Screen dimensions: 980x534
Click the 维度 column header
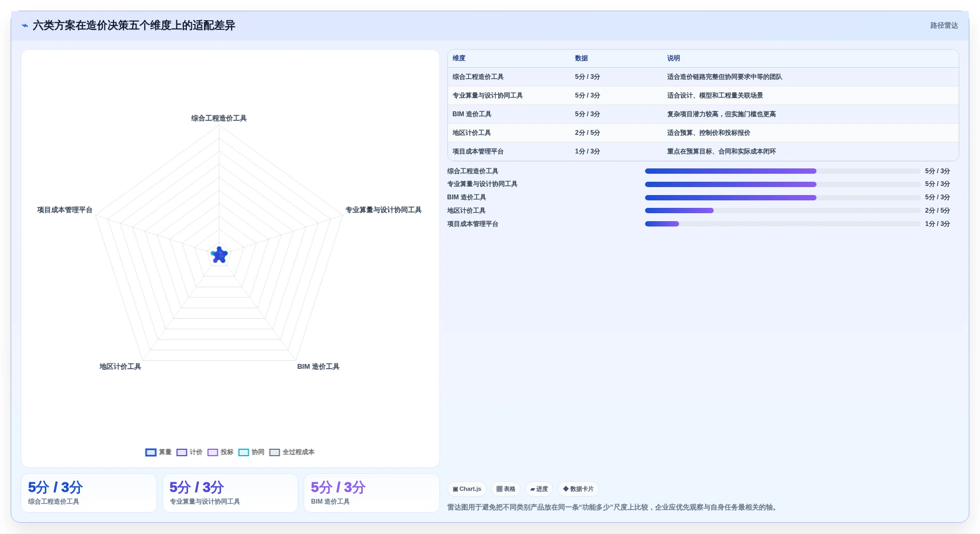pyautogui.click(x=459, y=58)
